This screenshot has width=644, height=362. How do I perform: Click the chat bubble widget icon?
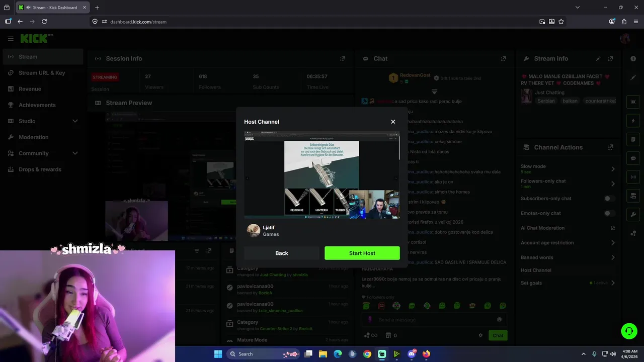coord(633,158)
